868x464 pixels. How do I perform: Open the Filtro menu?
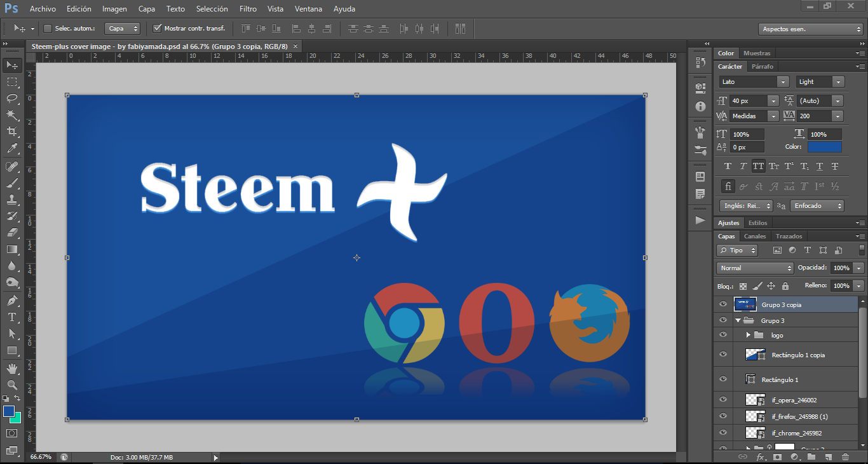point(248,9)
